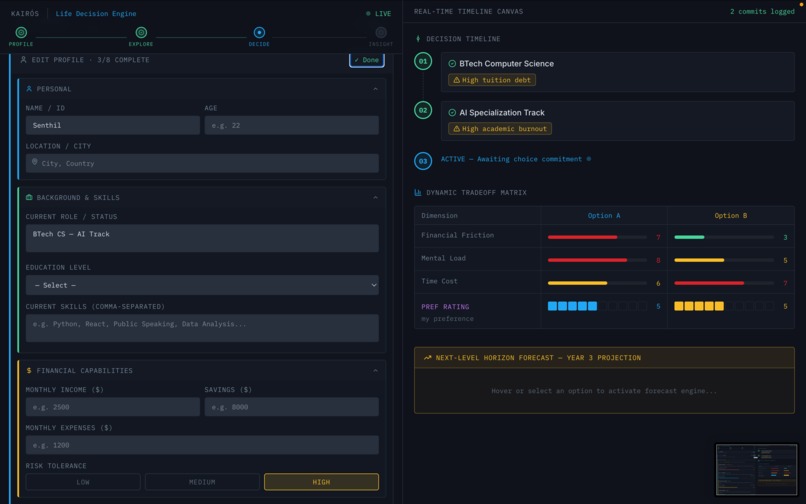806x504 pixels.
Task: Click the KAIRÓS logo text
Action: tap(25, 14)
